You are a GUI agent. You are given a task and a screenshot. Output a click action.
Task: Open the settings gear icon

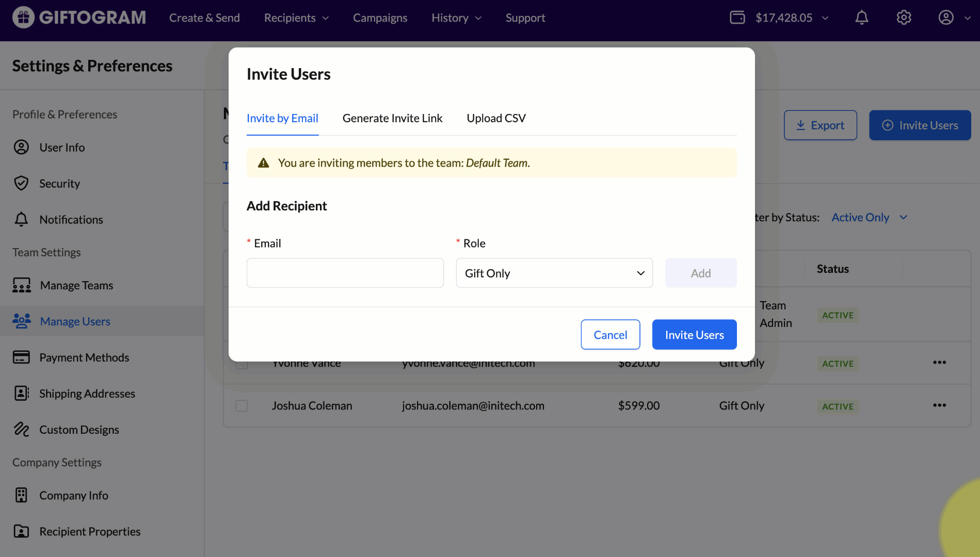coord(904,18)
